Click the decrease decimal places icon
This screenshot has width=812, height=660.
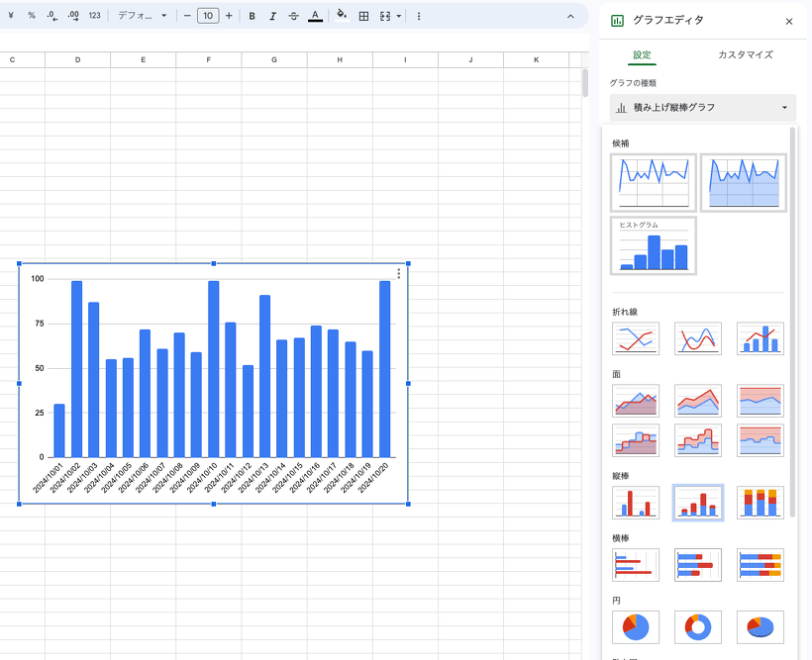(52, 16)
